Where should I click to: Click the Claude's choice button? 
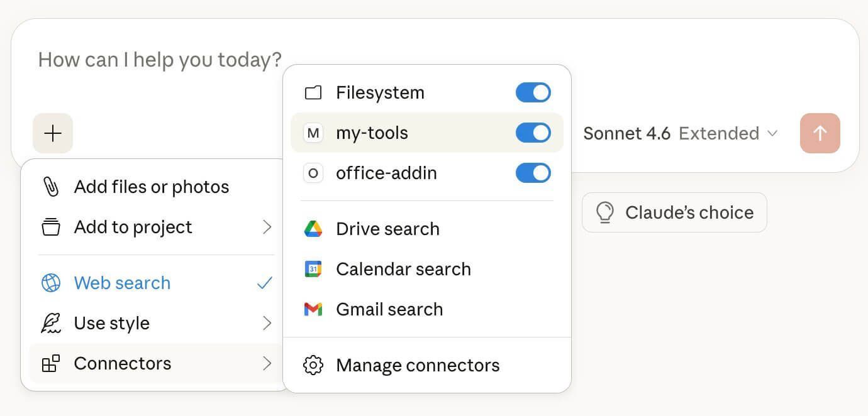coord(674,212)
